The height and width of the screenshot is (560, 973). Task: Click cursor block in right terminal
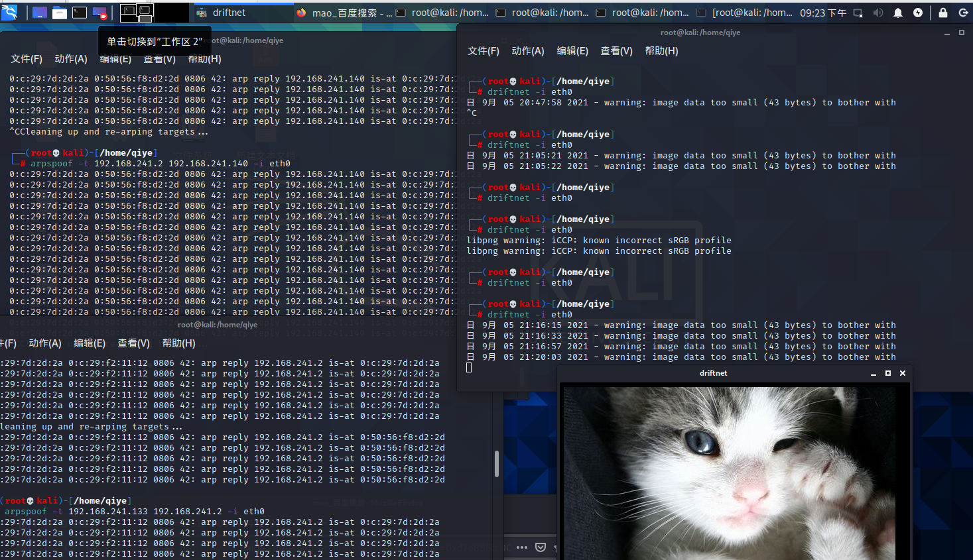(x=469, y=368)
